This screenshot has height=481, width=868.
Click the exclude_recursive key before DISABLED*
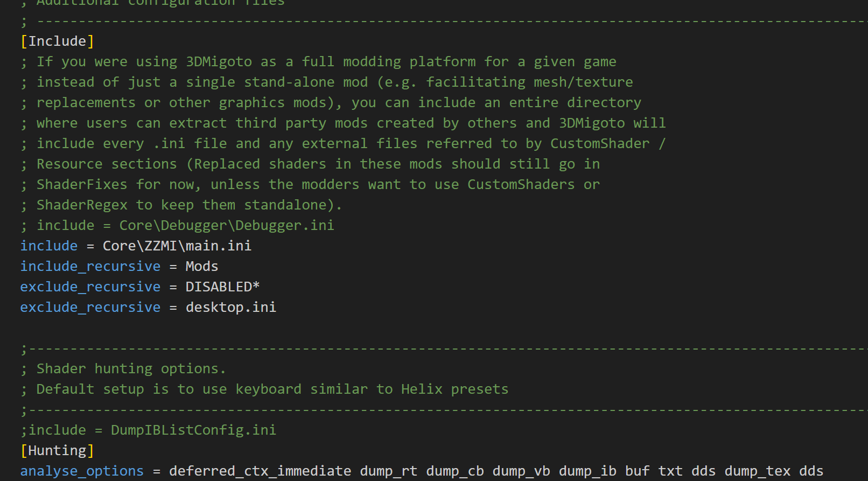(x=90, y=287)
